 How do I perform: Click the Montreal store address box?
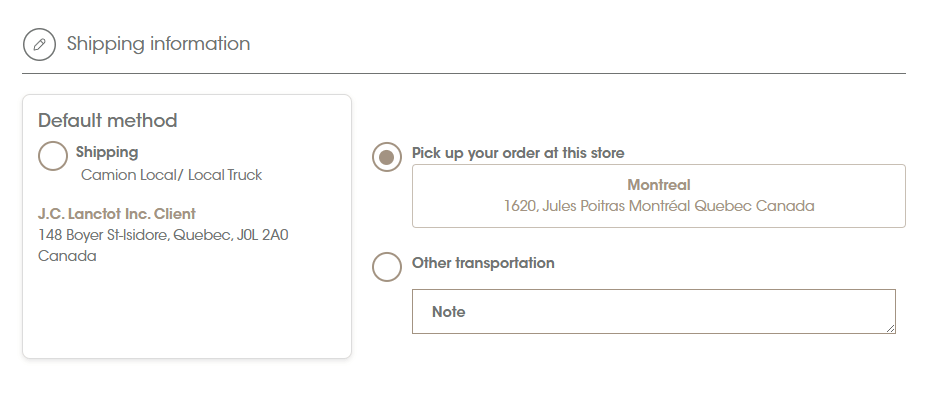pyautogui.click(x=659, y=196)
